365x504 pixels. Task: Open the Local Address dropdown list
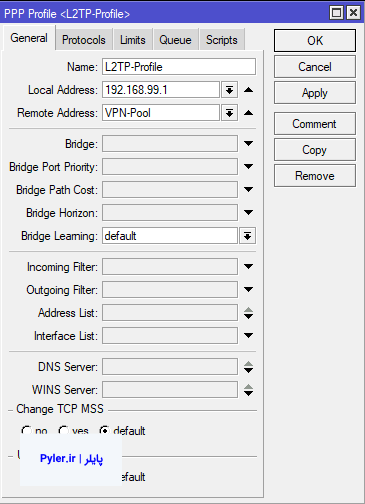(229, 90)
